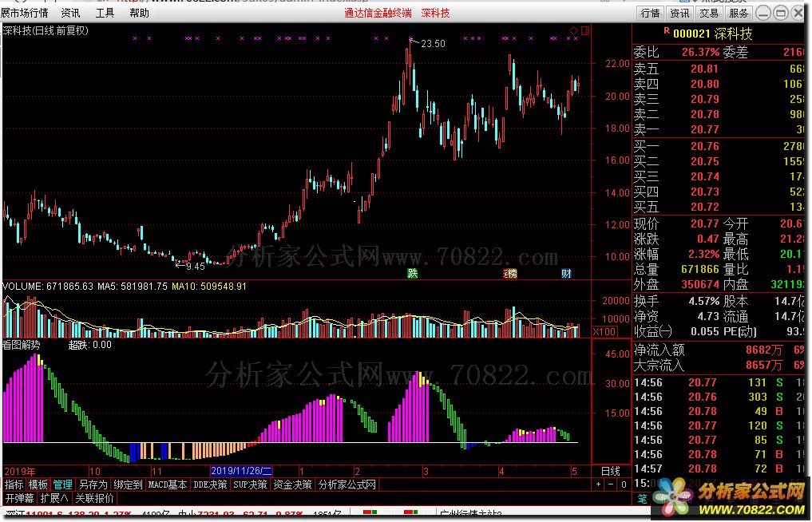The image size is (812, 522).
Task: Click the 超跌: 0.00 value
Action: pyautogui.click(x=89, y=345)
